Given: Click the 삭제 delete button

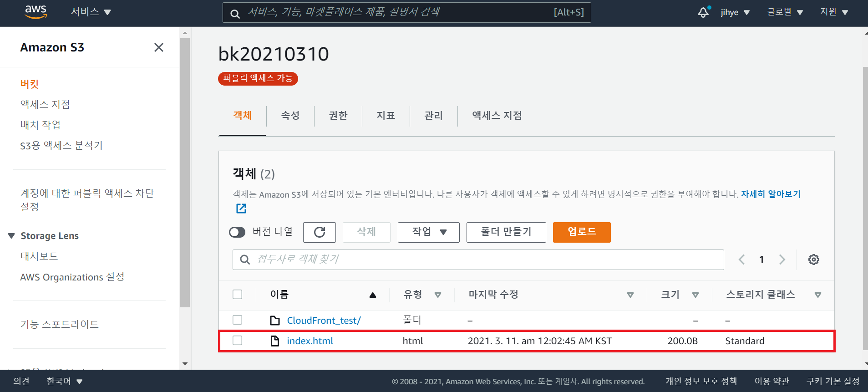Looking at the screenshot, I should 366,232.
